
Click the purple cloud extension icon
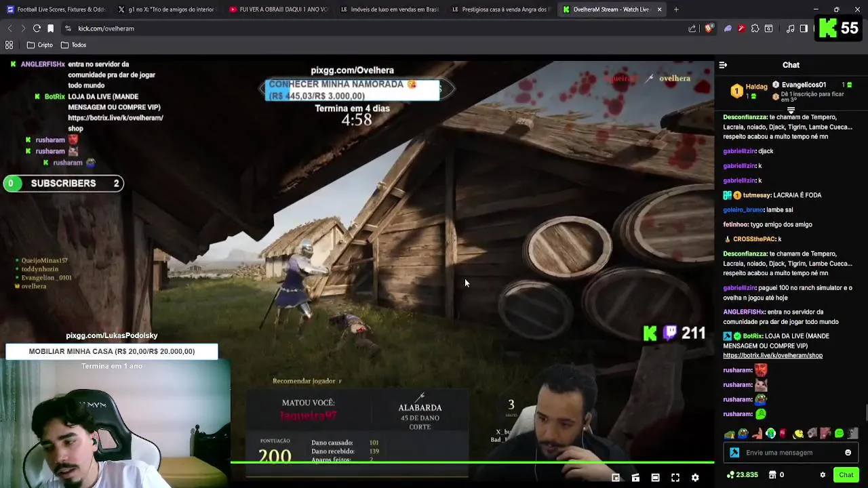[728, 28]
